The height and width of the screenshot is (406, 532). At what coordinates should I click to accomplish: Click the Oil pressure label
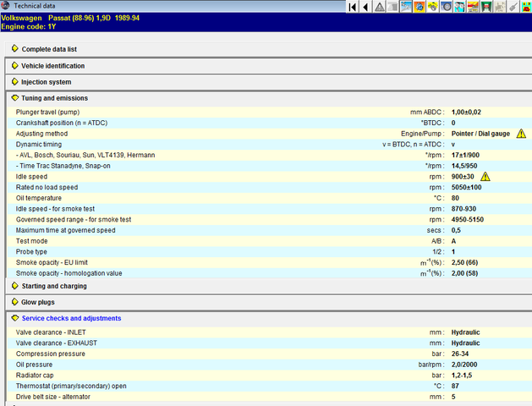click(34, 365)
